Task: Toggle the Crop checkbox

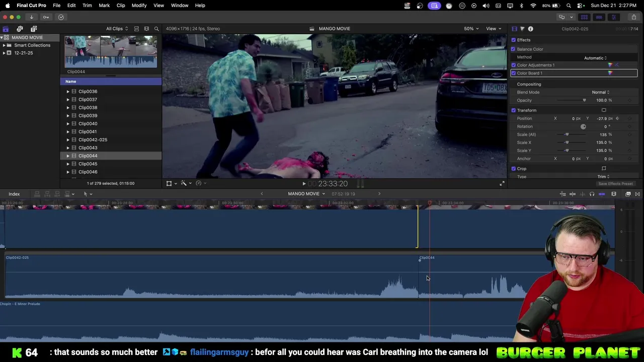Action: coord(513,169)
